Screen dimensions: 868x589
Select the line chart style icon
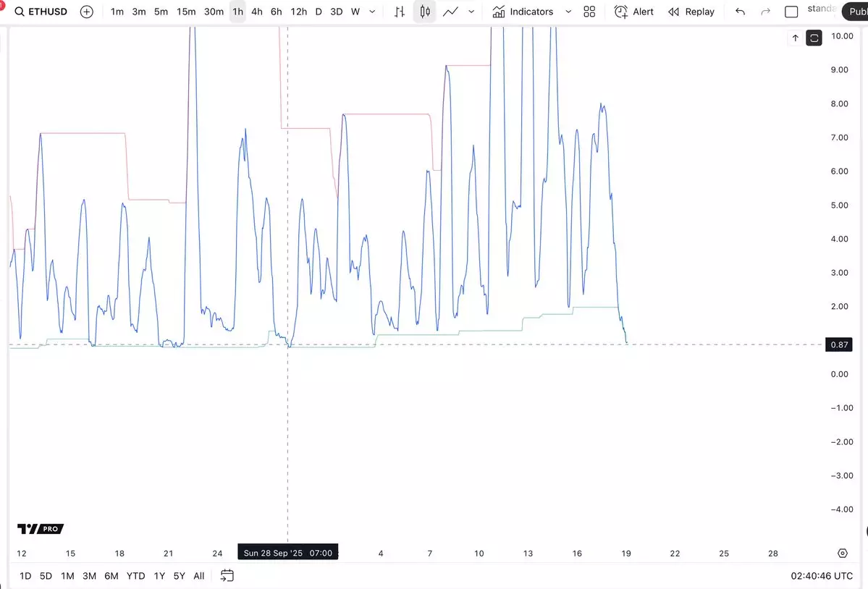(450, 12)
